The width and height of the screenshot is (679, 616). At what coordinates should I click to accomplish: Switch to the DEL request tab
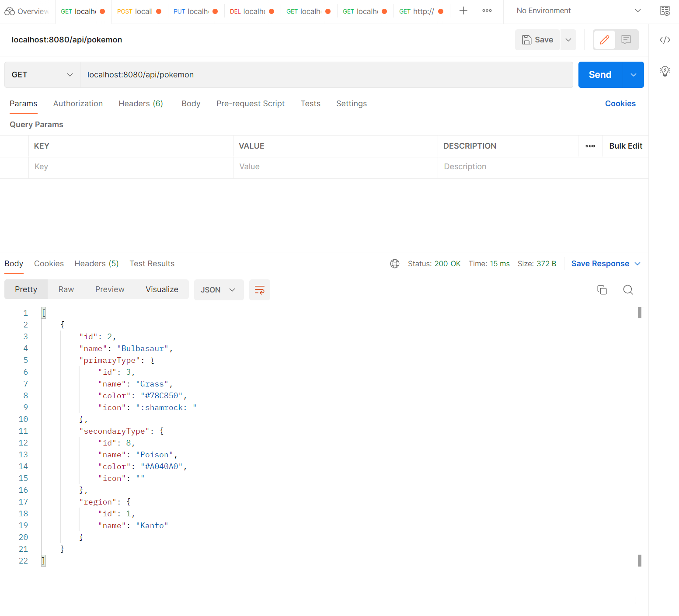click(252, 11)
